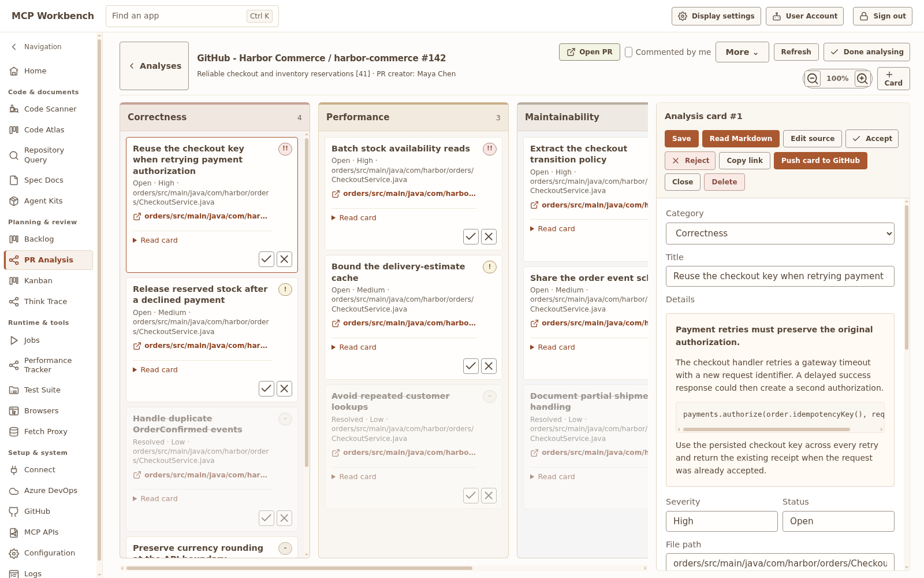
Task: Accept the 'Batch stock availability reads' card checkmark
Action: coord(471,236)
